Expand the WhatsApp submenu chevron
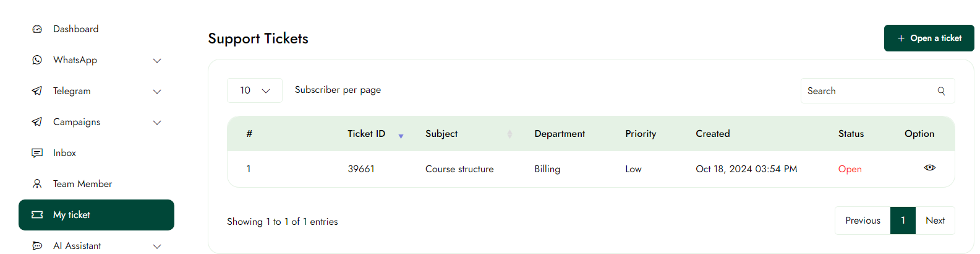The width and height of the screenshot is (980, 254). 157,61
